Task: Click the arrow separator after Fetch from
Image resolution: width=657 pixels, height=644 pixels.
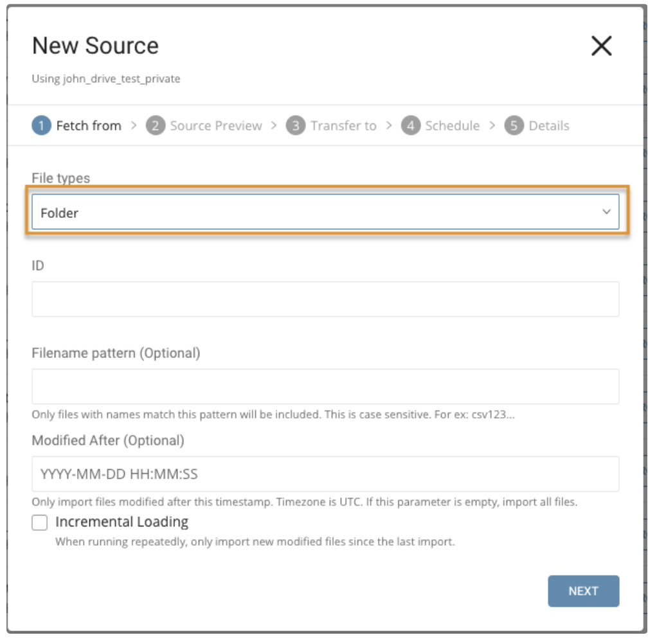Action: (x=134, y=125)
